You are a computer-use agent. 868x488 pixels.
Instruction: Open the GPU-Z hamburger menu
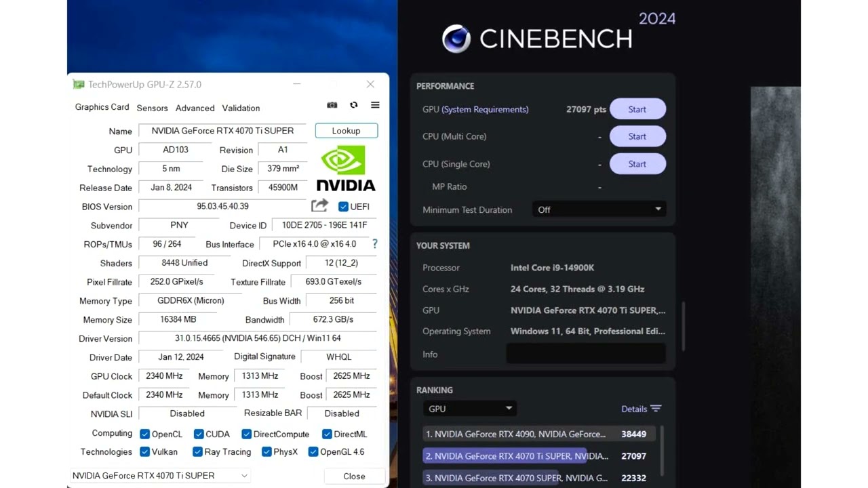(375, 105)
